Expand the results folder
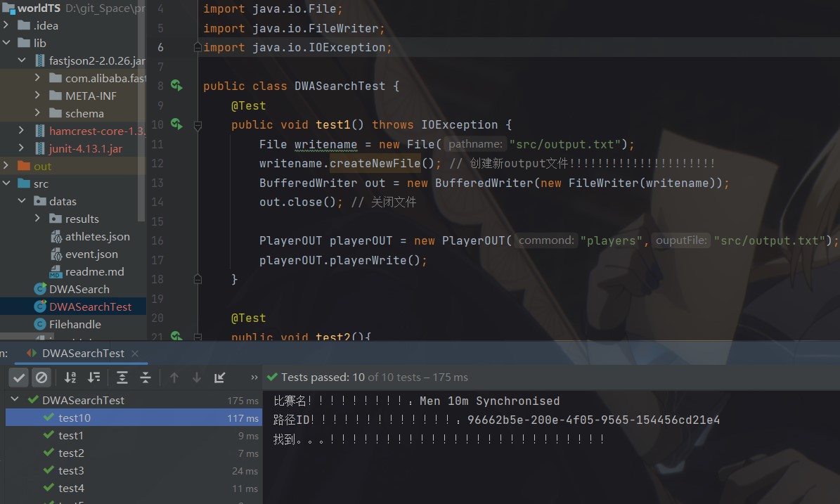 point(37,219)
